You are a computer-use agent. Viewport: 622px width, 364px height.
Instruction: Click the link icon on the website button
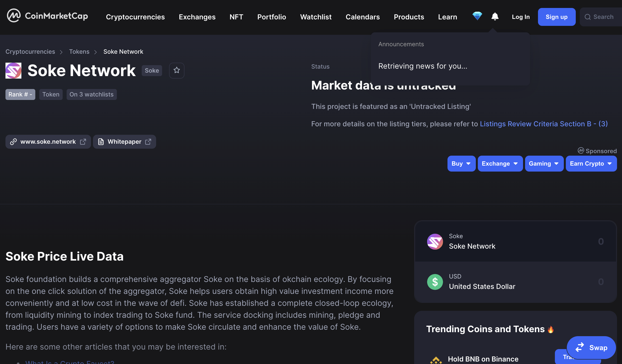pyautogui.click(x=13, y=142)
